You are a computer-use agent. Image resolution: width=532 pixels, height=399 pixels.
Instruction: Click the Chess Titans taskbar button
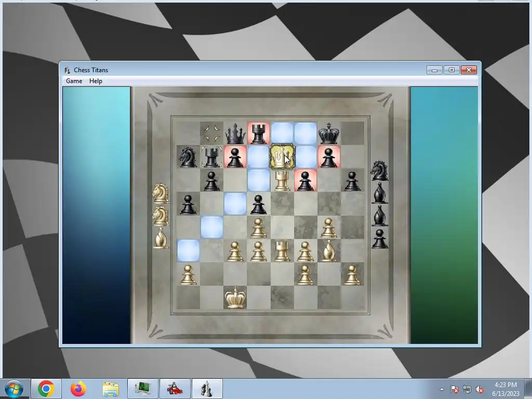point(207,389)
